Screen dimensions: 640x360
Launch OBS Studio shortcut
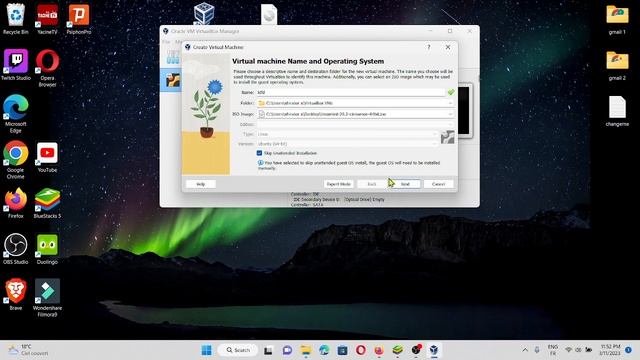pos(16,249)
